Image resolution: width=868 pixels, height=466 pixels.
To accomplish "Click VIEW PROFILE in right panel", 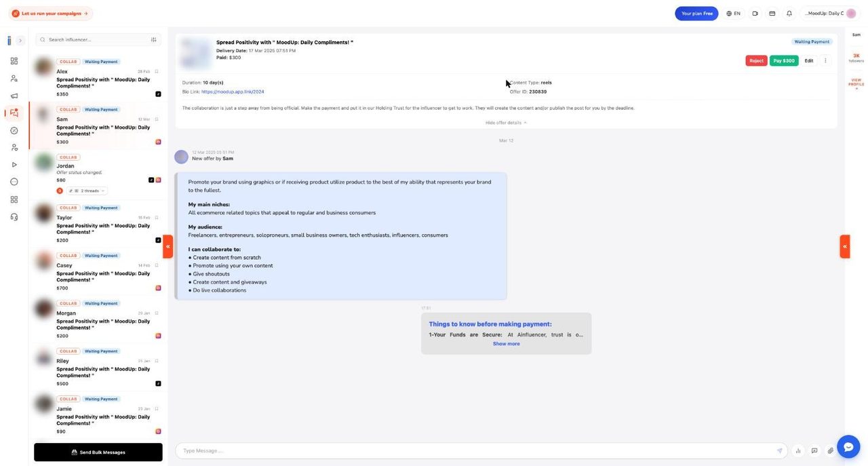I will tap(856, 83).
